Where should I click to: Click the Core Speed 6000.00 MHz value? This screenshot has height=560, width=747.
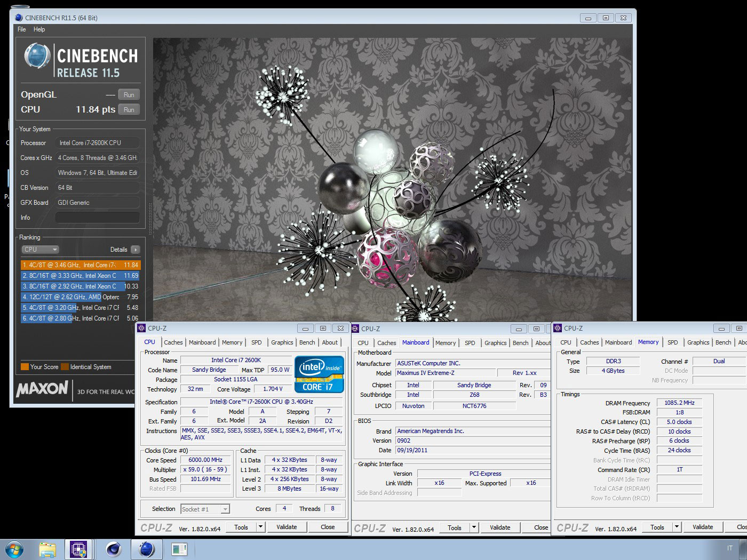tap(205, 460)
